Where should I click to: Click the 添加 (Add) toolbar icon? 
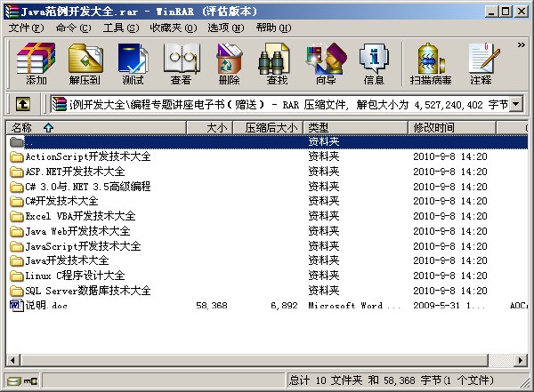(36, 64)
